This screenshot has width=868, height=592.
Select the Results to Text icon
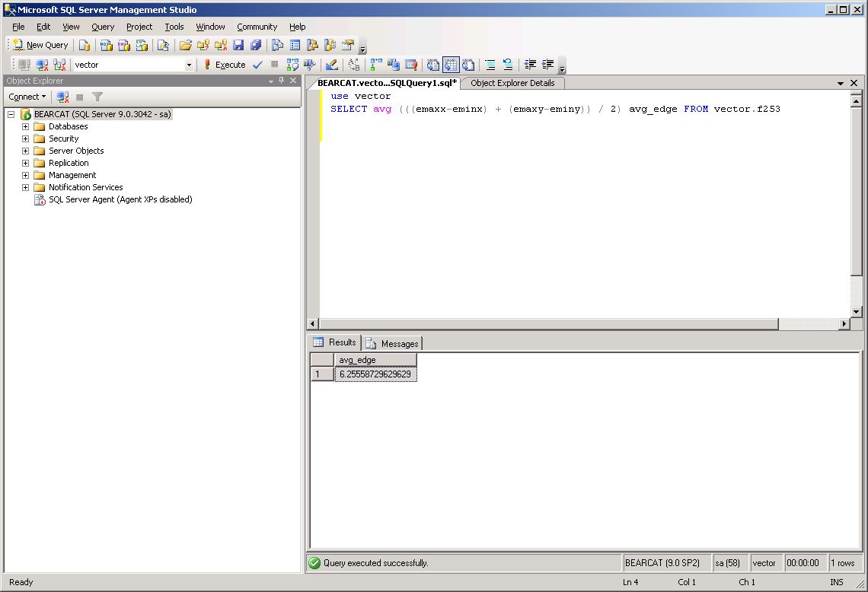click(x=433, y=65)
